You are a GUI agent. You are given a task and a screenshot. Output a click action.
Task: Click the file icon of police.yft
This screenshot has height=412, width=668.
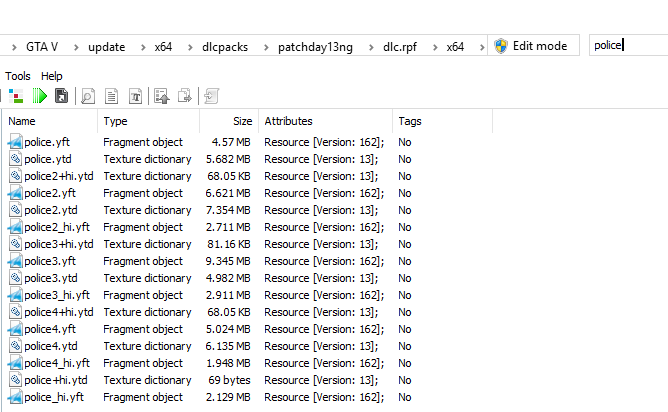tap(15, 142)
